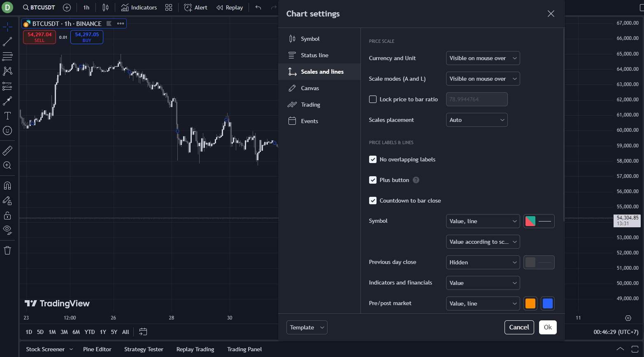
Task: Open the Currency and Unit dropdown
Action: pyautogui.click(x=483, y=58)
